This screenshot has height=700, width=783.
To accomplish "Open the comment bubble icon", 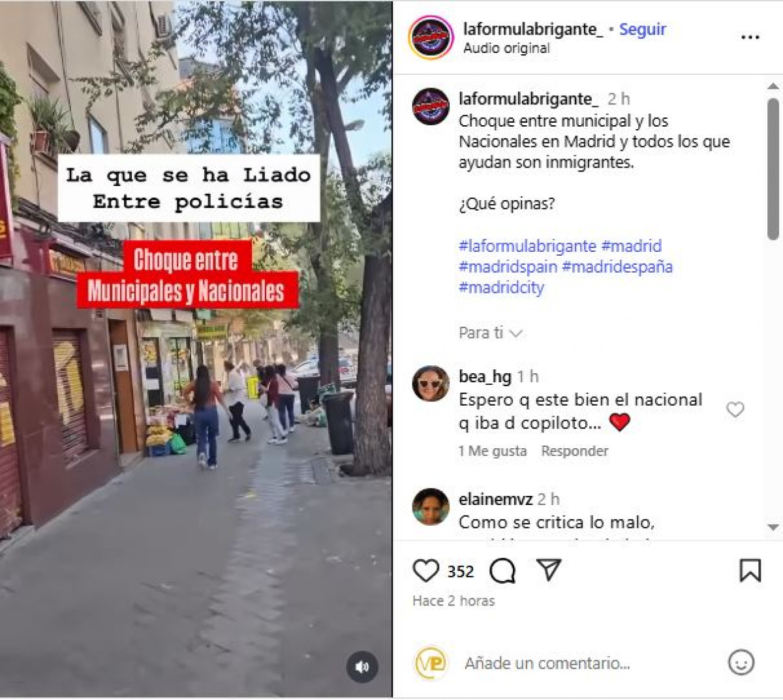I will (x=502, y=571).
